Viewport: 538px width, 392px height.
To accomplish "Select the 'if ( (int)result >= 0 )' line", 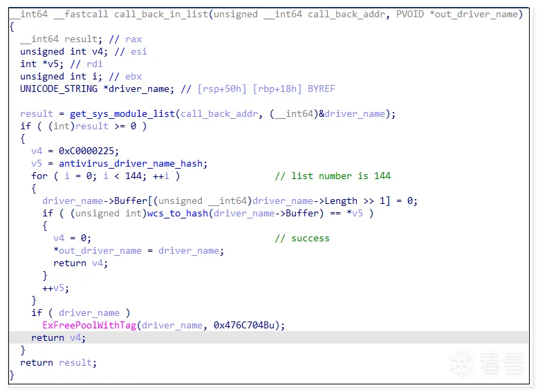I will point(84,127).
